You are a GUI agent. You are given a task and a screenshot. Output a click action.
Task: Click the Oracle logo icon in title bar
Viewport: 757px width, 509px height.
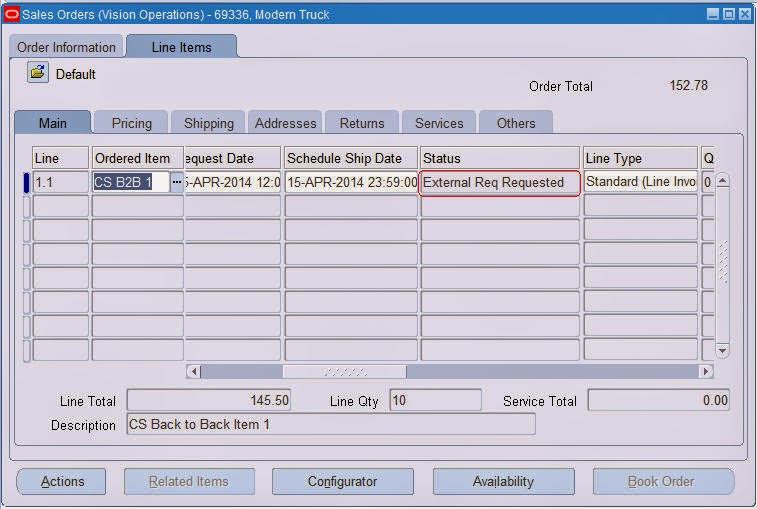(x=11, y=14)
